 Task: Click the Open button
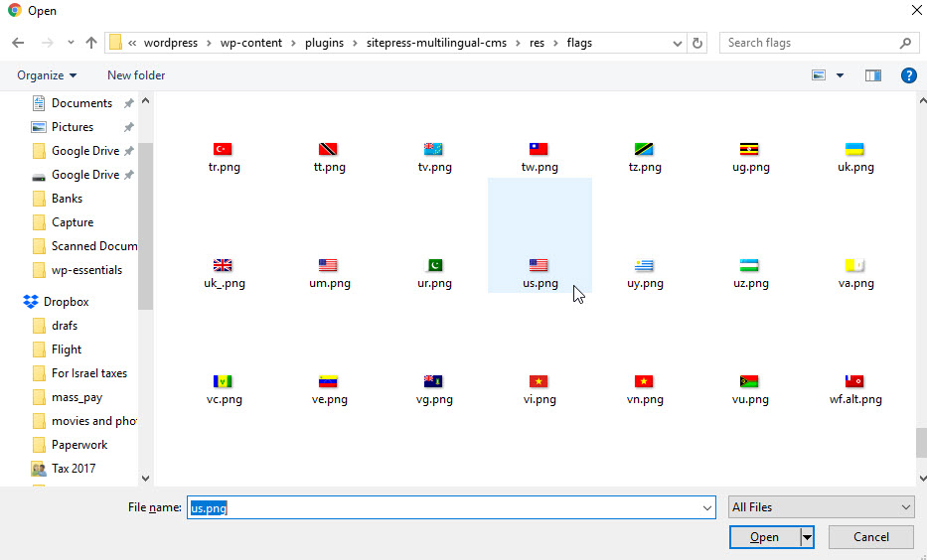tap(764, 537)
